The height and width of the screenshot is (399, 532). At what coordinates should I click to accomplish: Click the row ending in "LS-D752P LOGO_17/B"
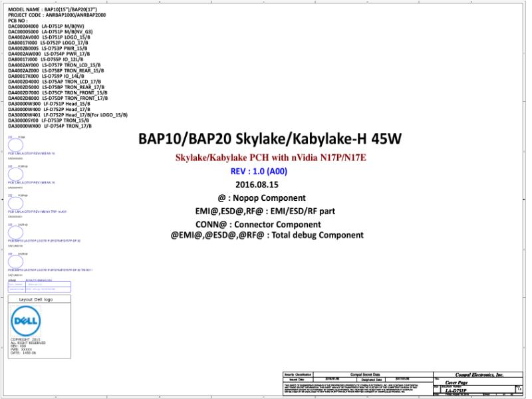point(48,43)
